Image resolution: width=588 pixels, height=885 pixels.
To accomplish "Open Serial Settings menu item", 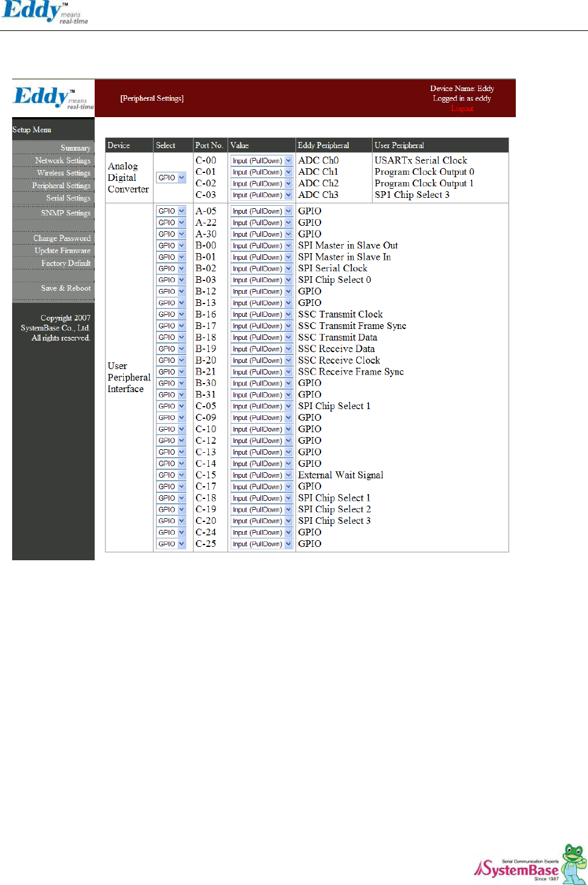I will (68, 198).
